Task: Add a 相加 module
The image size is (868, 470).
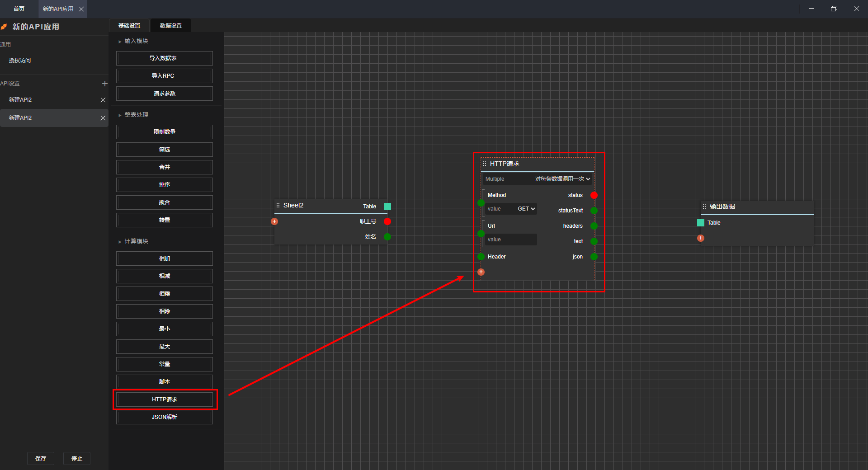Action: click(165, 258)
